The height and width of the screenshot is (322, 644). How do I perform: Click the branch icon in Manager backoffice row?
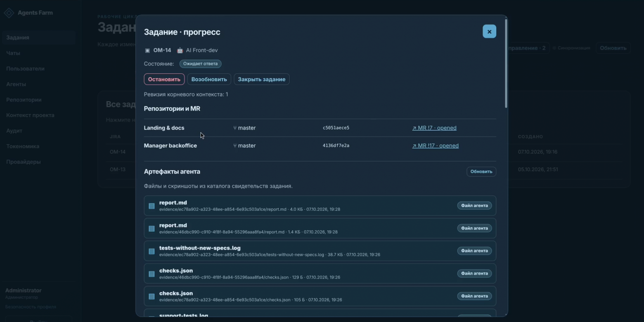click(235, 146)
